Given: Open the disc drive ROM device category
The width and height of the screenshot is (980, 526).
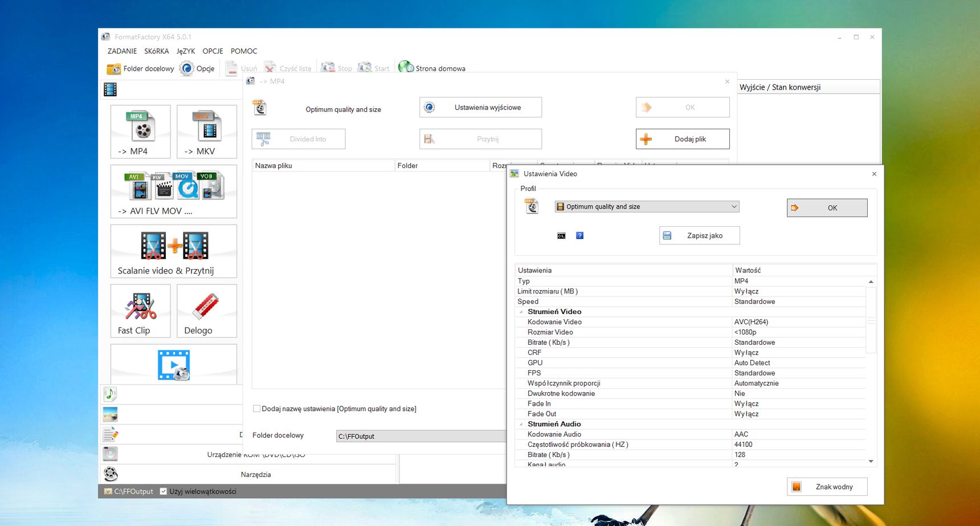Looking at the screenshot, I should click(110, 454).
